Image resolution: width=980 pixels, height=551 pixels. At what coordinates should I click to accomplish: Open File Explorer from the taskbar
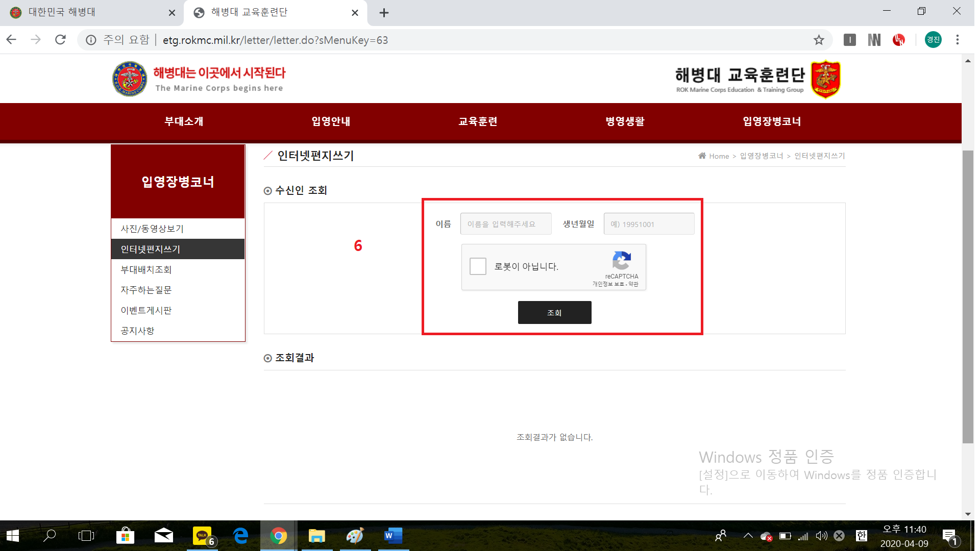pyautogui.click(x=316, y=536)
